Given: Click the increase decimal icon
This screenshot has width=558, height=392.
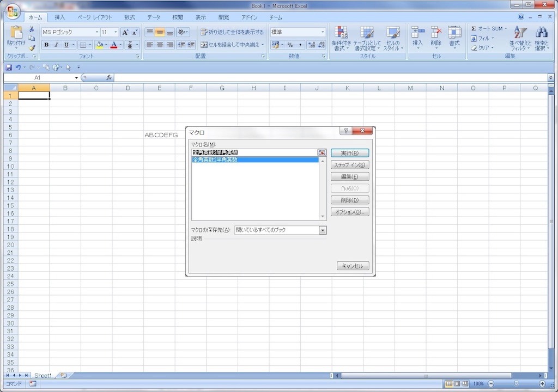Looking at the screenshot, I should [311, 45].
